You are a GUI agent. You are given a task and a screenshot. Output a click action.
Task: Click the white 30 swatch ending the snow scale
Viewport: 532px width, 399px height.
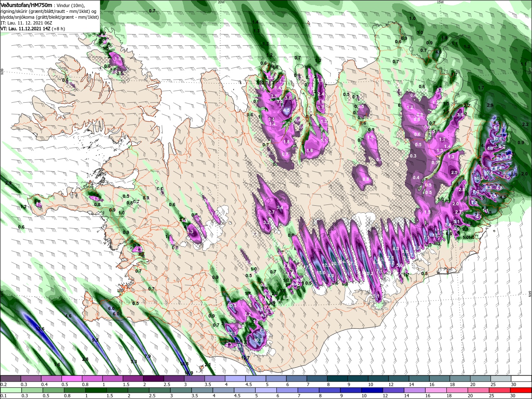pos(522,379)
